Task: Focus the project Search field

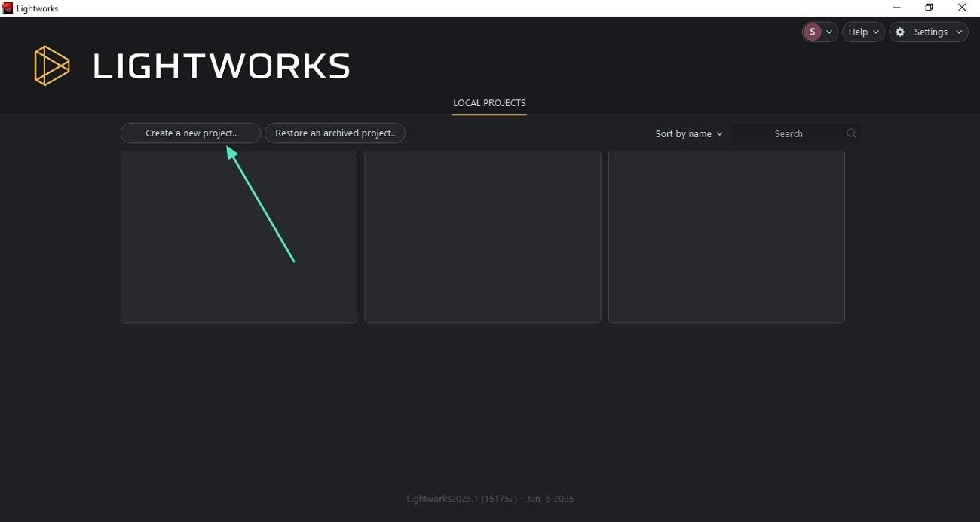Action: pos(796,134)
